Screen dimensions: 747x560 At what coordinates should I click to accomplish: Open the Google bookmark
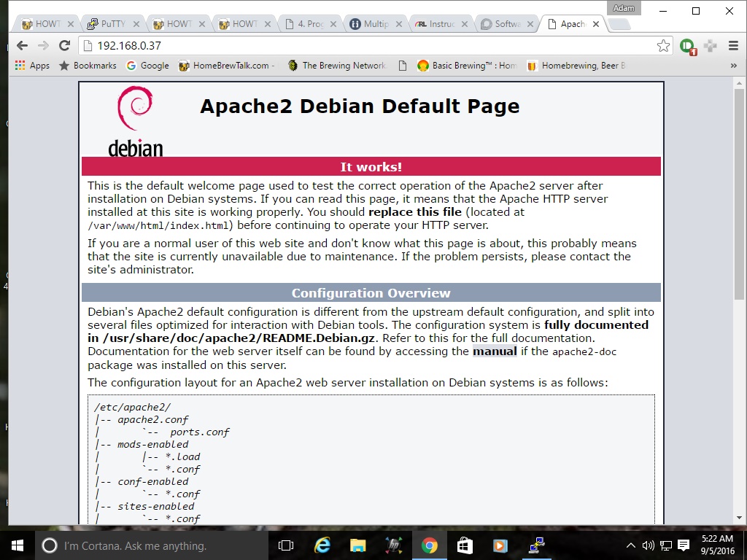coord(147,66)
